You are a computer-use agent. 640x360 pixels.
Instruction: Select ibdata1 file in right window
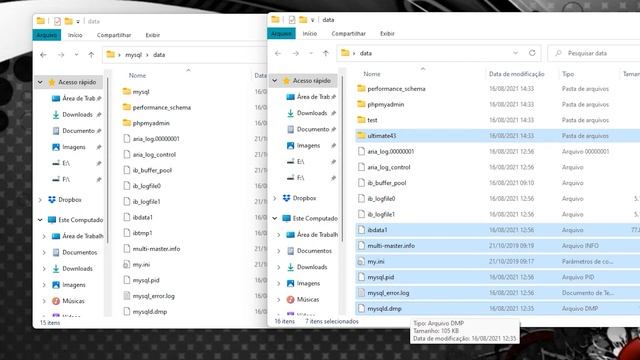(497, 230)
